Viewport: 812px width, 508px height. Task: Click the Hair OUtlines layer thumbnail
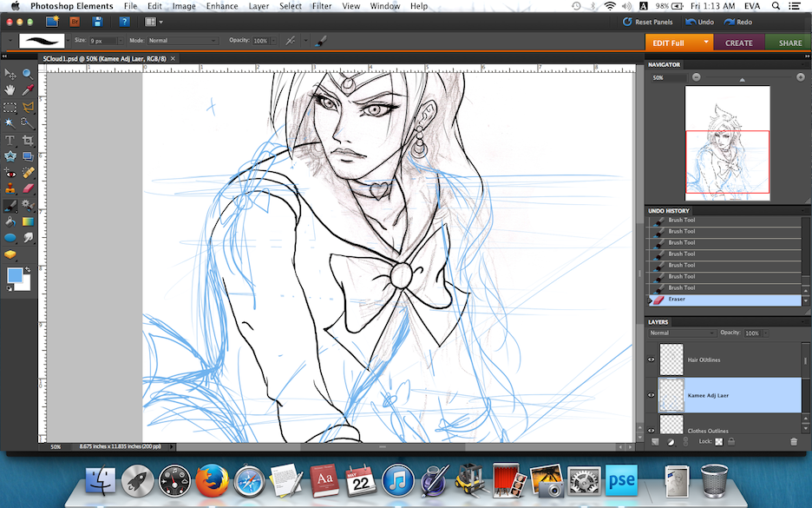coord(672,360)
